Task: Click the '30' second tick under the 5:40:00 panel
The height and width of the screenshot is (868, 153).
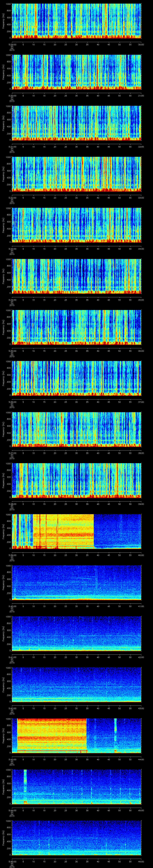Action: point(77,606)
